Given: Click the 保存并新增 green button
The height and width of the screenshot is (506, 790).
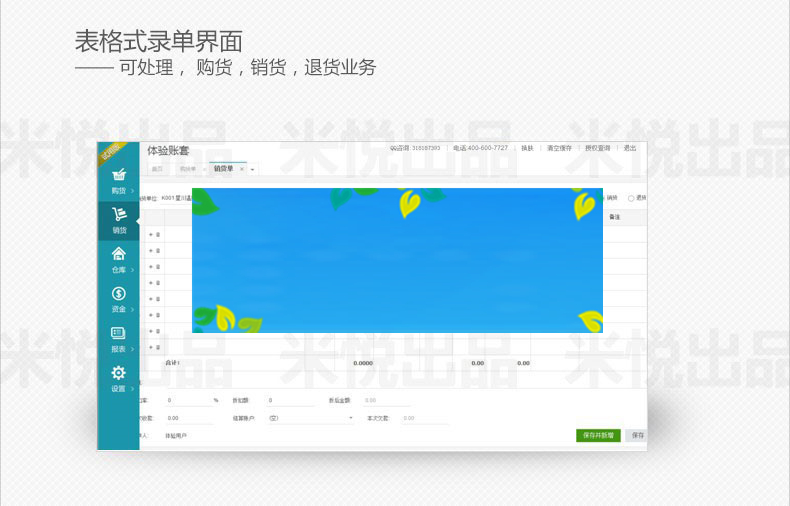Looking at the screenshot, I should pyautogui.click(x=598, y=436).
